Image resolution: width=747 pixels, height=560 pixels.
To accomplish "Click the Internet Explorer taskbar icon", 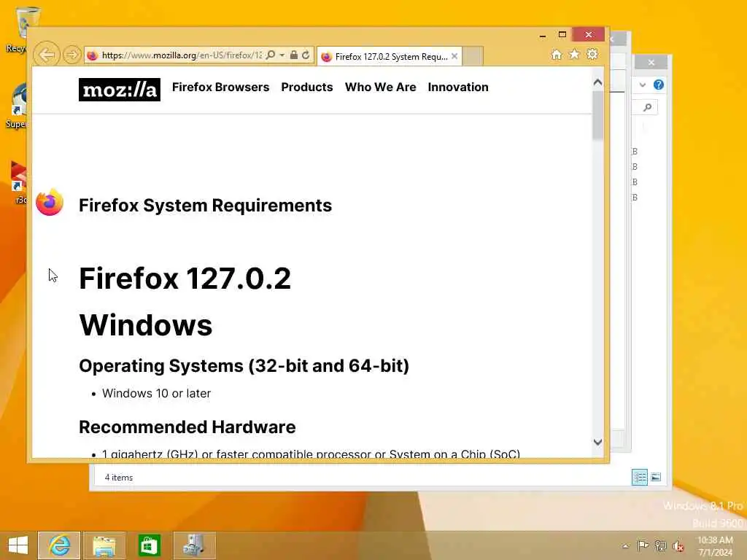I will click(x=59, y=545).
